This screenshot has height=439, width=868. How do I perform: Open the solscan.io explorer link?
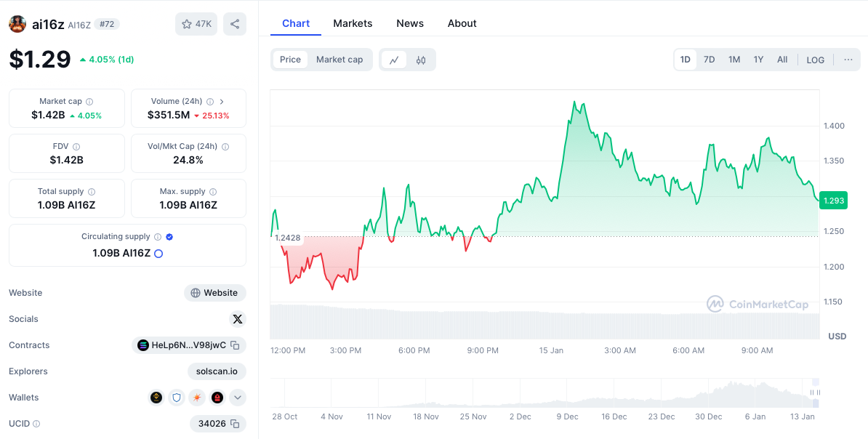coord(217,371)
